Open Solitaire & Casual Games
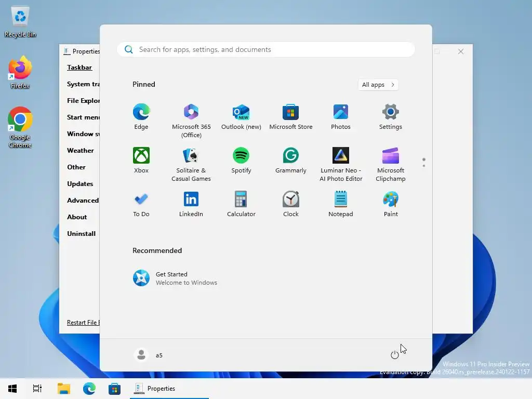The image size is (532, 399). [191, 165]
